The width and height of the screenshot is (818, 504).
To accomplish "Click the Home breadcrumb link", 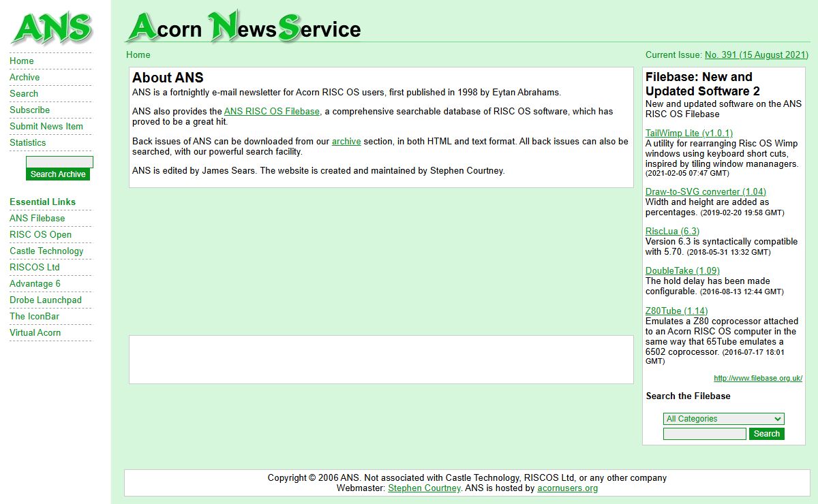I will [x=138, y=54].
